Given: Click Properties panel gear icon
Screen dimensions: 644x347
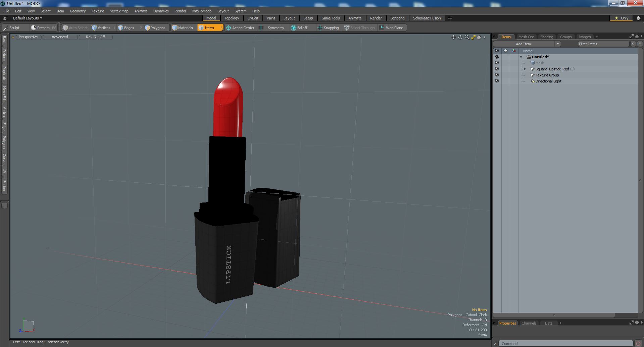Looking at the screenshot, I should [x=637, y=323].
